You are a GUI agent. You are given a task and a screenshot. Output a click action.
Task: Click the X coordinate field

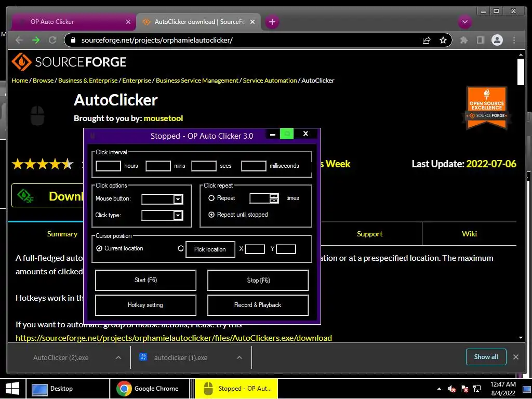pos(255,249)
